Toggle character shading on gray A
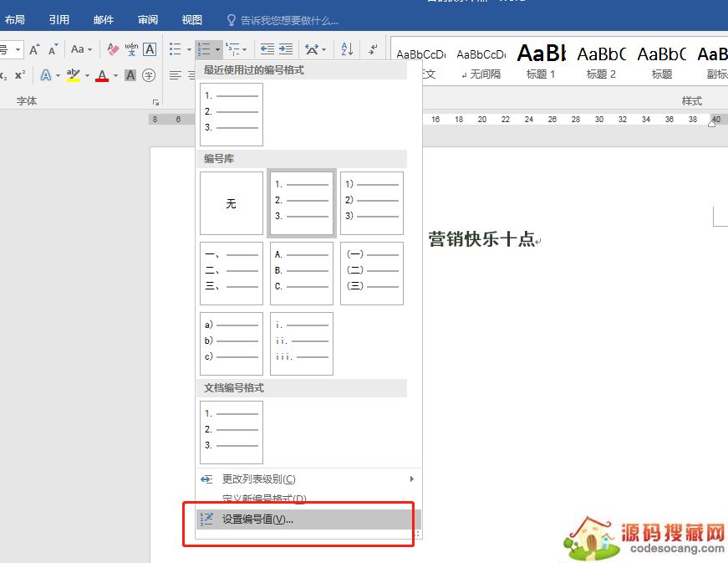The width and height of the screenshot is (728, 563). pyautogui.click(x=130, y=75)
